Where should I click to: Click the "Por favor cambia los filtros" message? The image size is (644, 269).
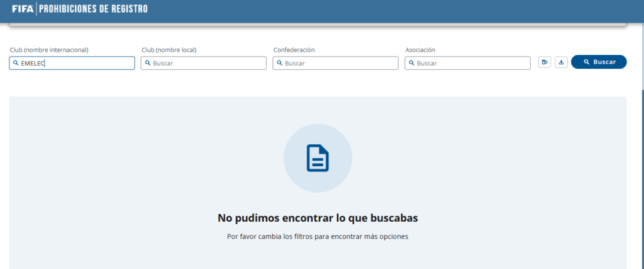click(318, 237)
